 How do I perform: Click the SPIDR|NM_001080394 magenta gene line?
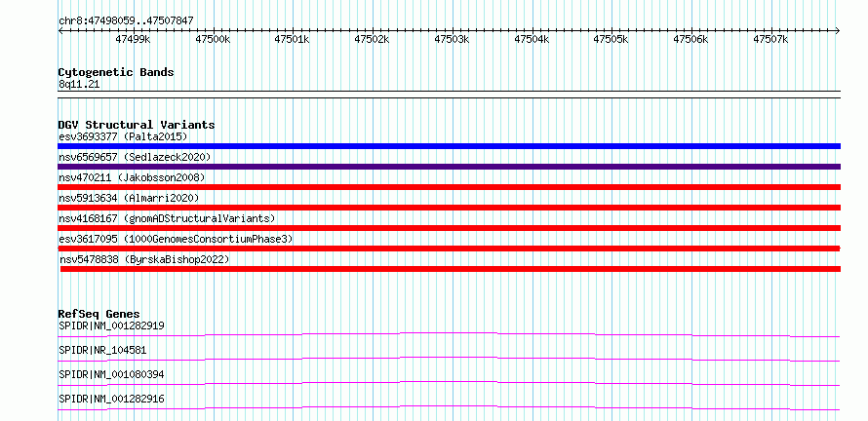coord(449,383)
